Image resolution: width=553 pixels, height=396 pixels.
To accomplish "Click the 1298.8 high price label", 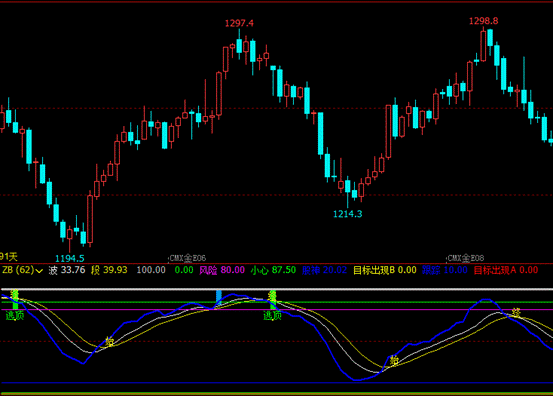I will (x=484, y=21).
